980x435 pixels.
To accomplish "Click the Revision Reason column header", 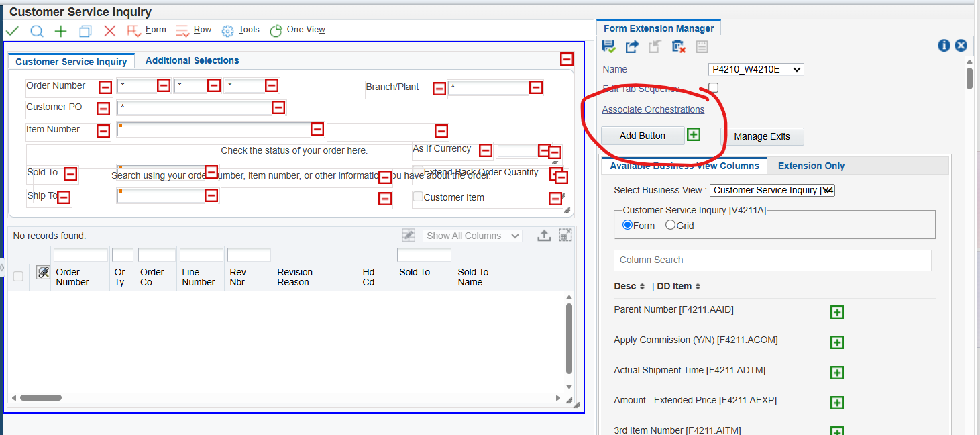I will [x=295, y=277].
